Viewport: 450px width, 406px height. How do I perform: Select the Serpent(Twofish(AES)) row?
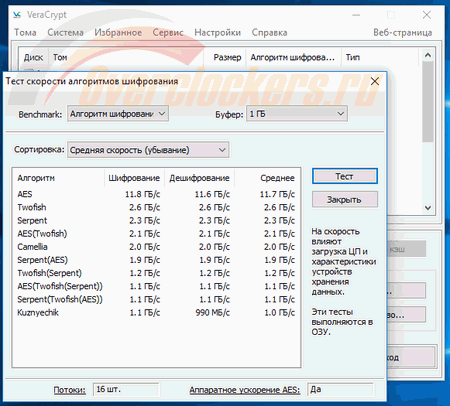(x=156, y=299)
